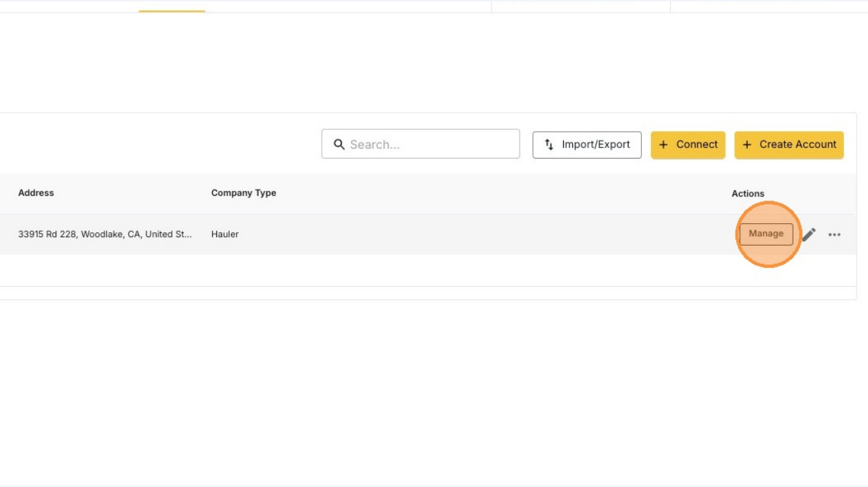Open the Import/Export options

click(586, 145)
